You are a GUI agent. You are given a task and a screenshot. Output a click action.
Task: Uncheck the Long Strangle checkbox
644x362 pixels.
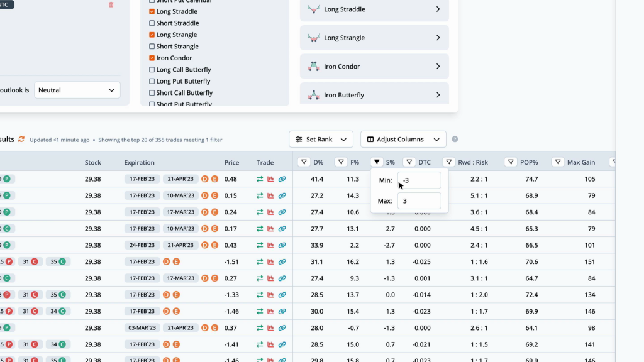point(152,35)
